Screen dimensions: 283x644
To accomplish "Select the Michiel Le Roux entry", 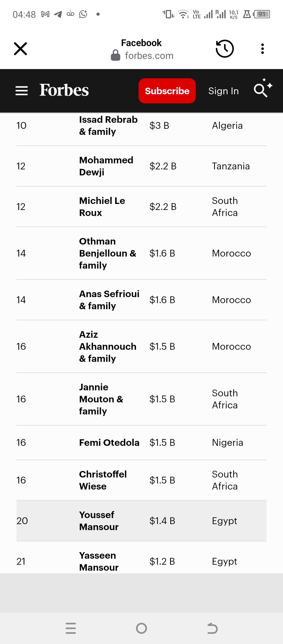I will pos(102,207).
